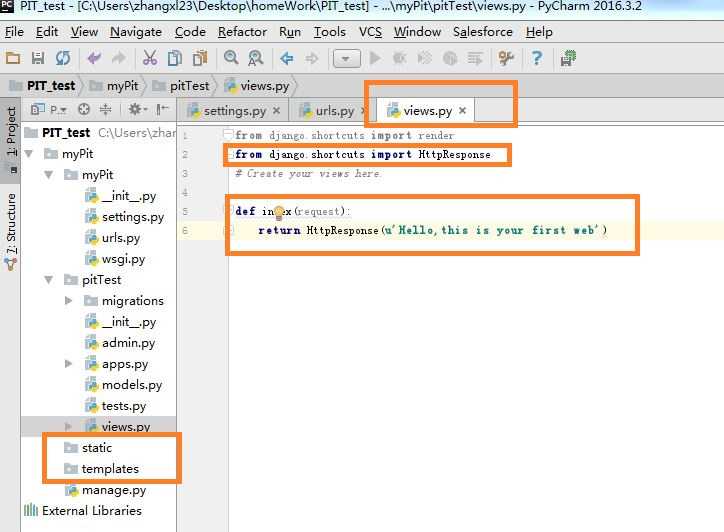Click the Synchronize toolbar icon
Viewport: 724px width, 532px height.
click(63, 58)
